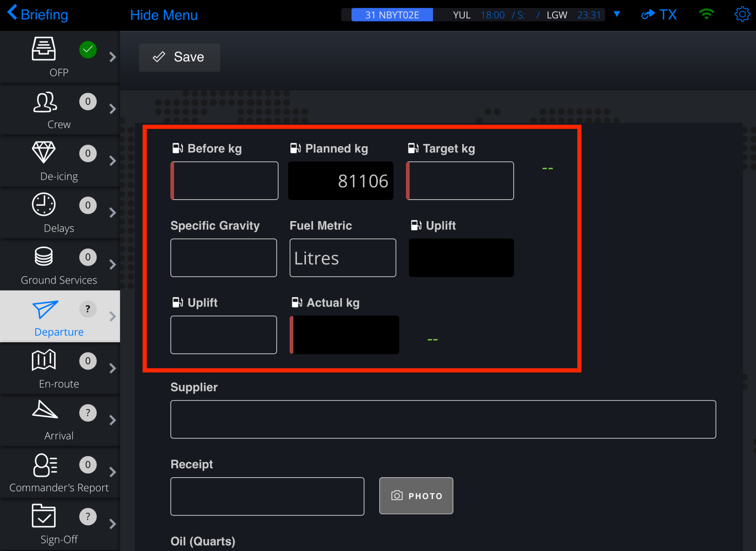Select the Fuel Metric Litres dropdown
The height and width of the screenshot is (551, 756).
(x=342, y=257)
